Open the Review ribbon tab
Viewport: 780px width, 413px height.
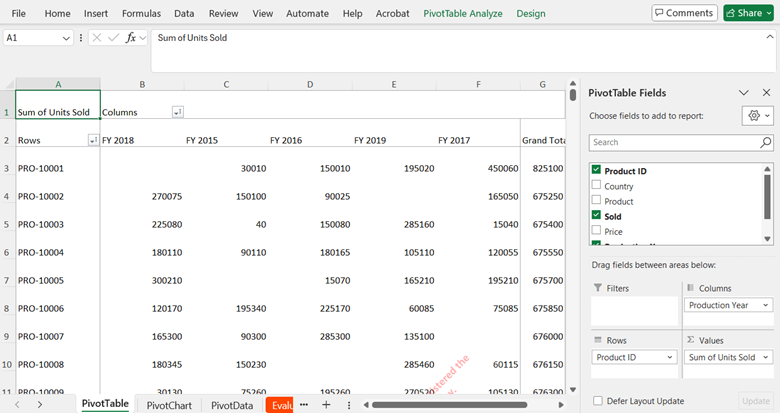223,13
